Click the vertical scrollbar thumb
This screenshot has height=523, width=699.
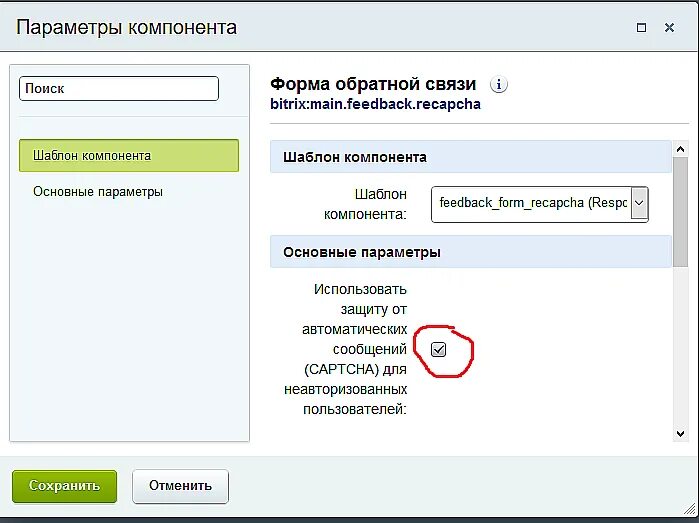coord(680,212)
